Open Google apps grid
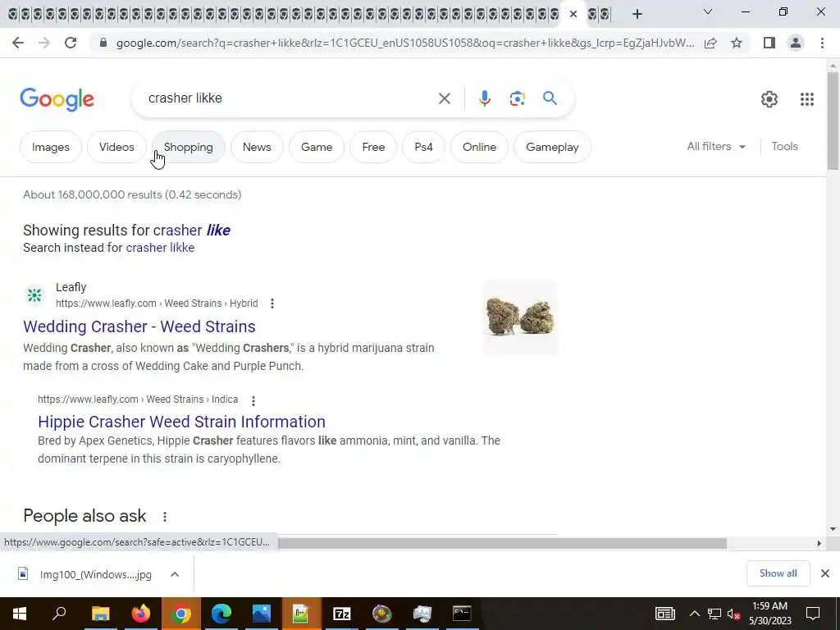Image resolution: width=840 pixels, height=630 pixels. (807, 99)
